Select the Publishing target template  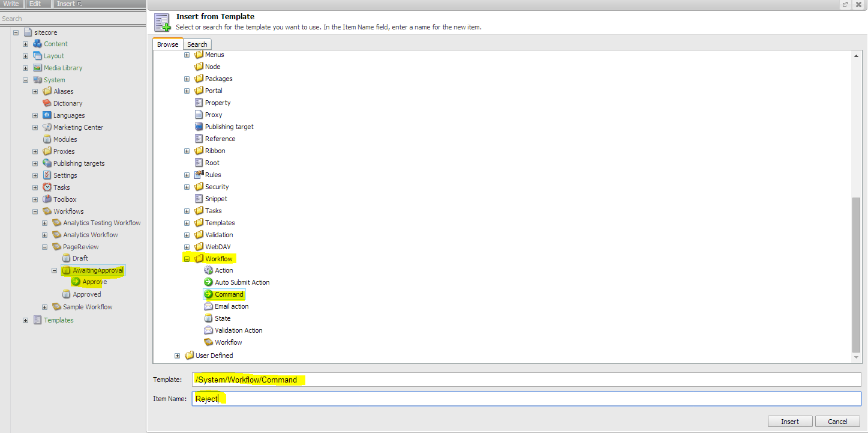(228, 126)
